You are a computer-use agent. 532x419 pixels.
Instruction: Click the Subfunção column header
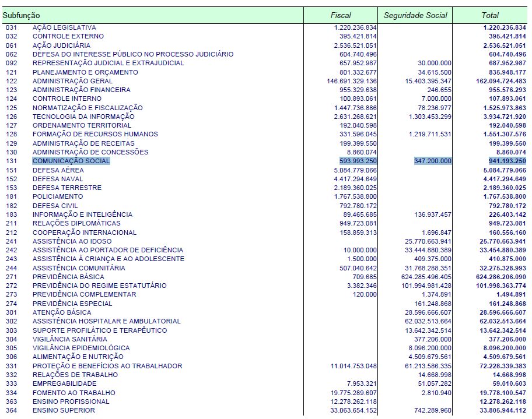(21, 16)
